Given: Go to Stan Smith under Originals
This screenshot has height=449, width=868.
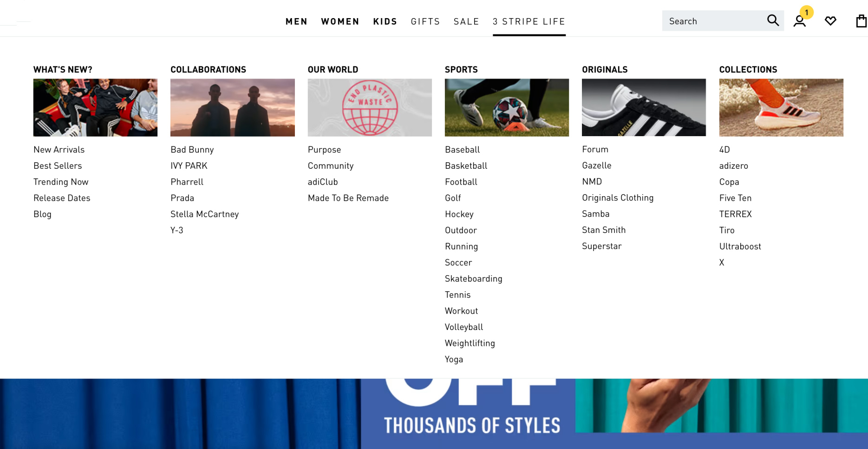Looking at the screenshot, I should (x=603, y=230).
